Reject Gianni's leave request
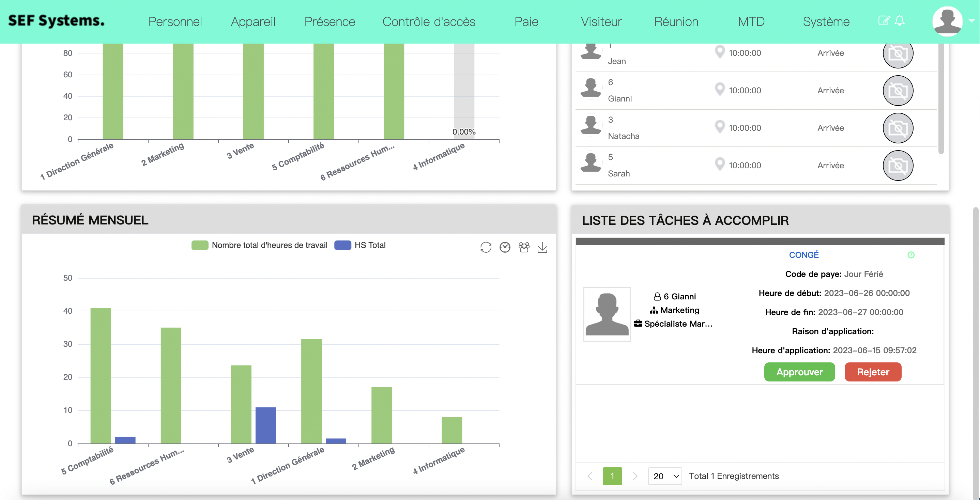980x500 pixels. coord(873,372)
